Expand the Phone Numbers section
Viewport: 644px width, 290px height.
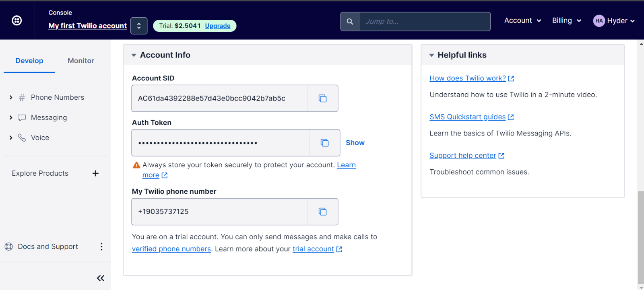[x=11, y=97]
